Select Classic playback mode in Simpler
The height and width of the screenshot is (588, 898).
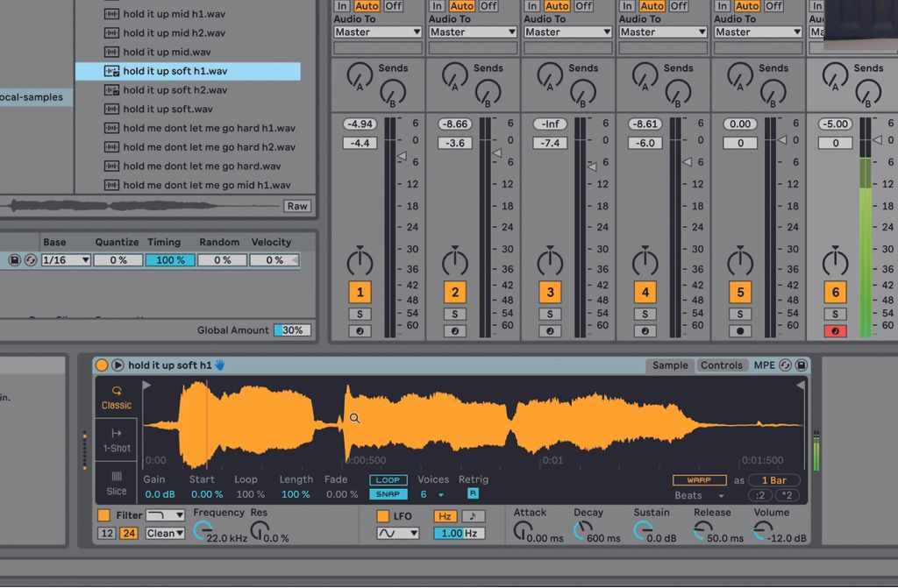point(116,399)
